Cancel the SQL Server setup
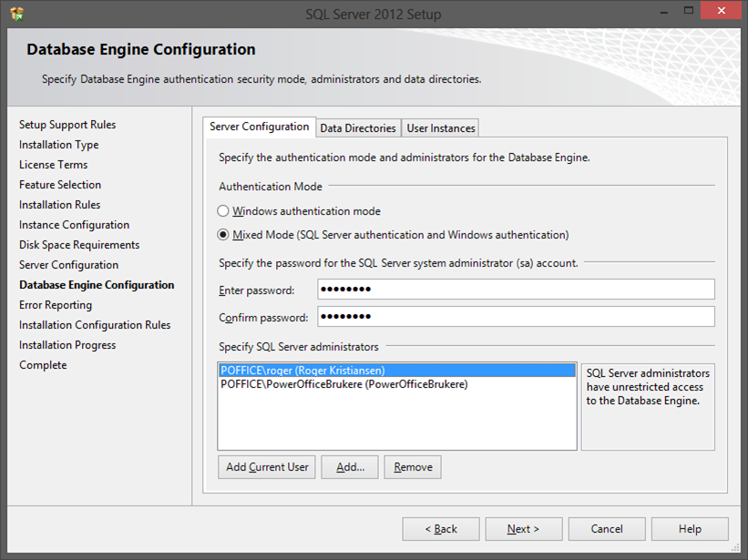This screenshot has height=560, width=748. tap(607, 529)
